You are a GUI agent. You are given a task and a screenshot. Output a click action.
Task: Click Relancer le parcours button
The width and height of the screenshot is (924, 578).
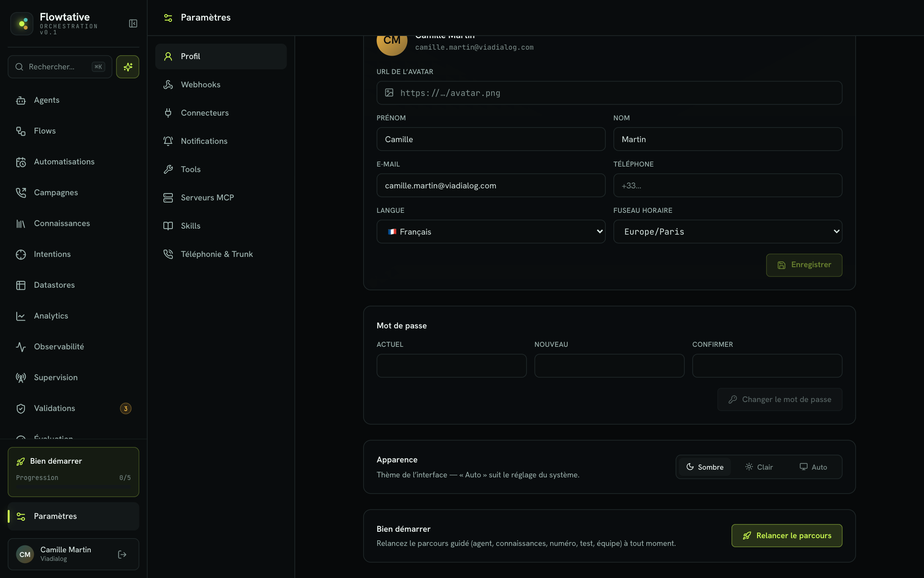(787, 536)
